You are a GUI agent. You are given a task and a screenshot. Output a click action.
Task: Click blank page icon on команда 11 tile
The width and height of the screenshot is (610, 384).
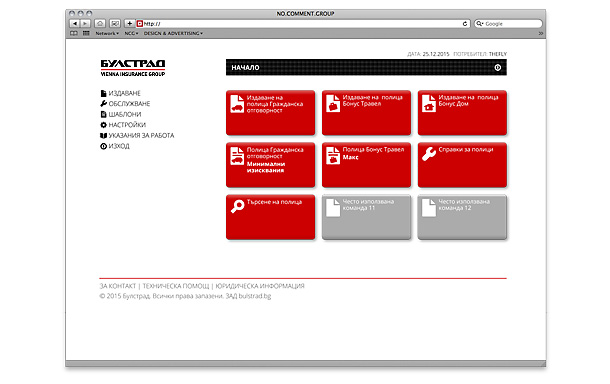coord(333,208)
